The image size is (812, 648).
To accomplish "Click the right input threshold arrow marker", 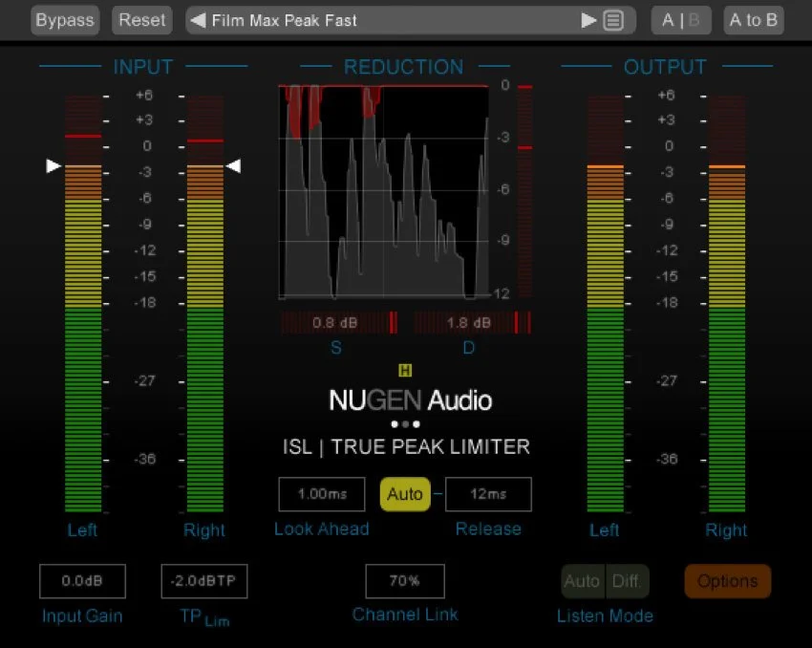I will pos(233,165).
